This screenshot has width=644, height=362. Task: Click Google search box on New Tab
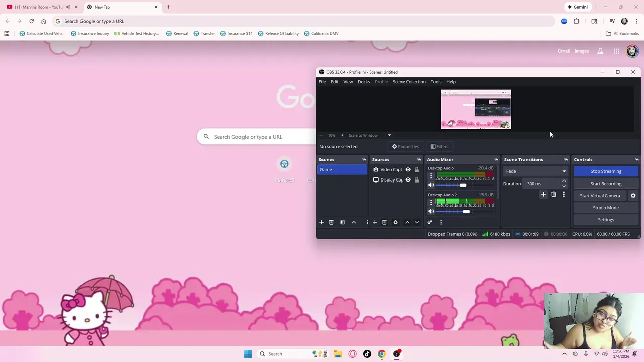[x=257, y=137]
